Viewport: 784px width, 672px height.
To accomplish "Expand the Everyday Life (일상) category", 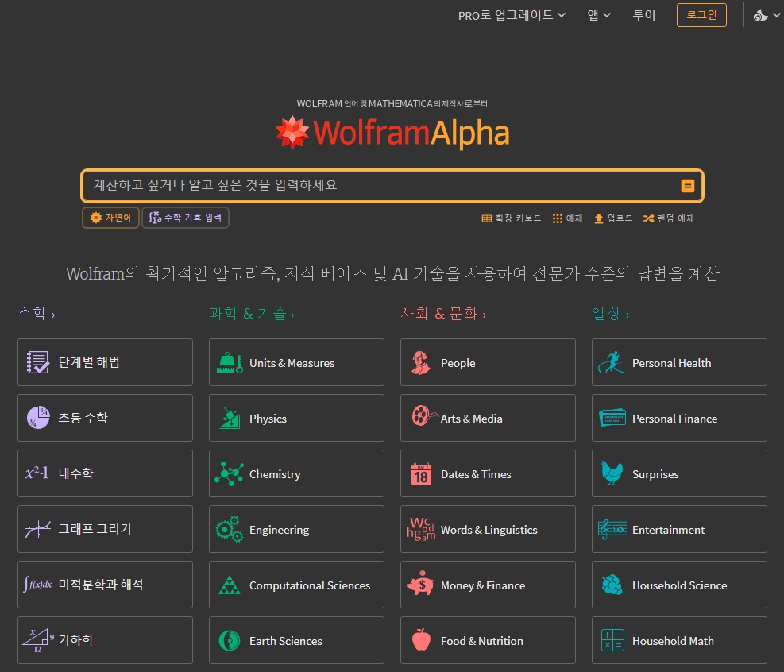I will tap(611, 314).
